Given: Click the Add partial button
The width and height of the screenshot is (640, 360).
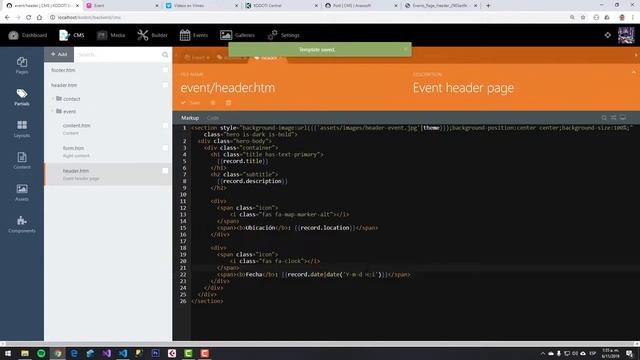Looking at the screenshot, I should click(59, 54).
